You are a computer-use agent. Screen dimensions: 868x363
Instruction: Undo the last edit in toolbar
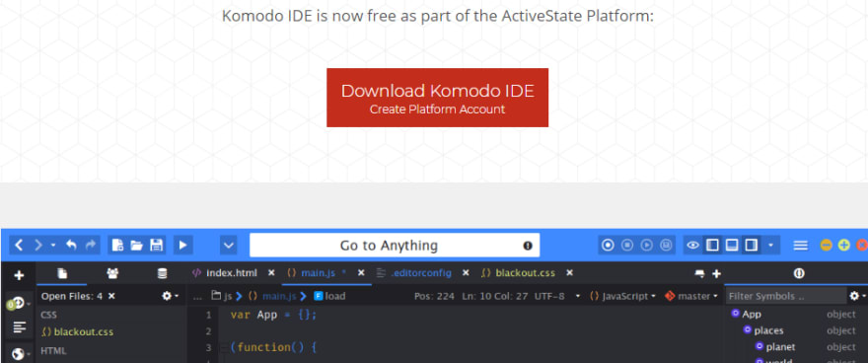pos(71,246)
